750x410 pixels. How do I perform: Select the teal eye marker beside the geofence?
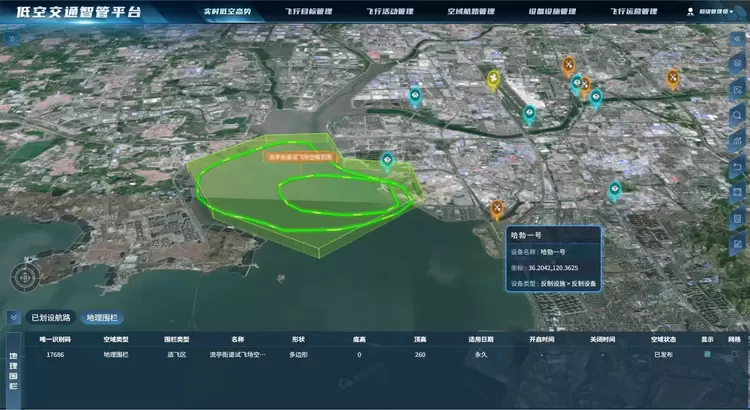(387, 160)
